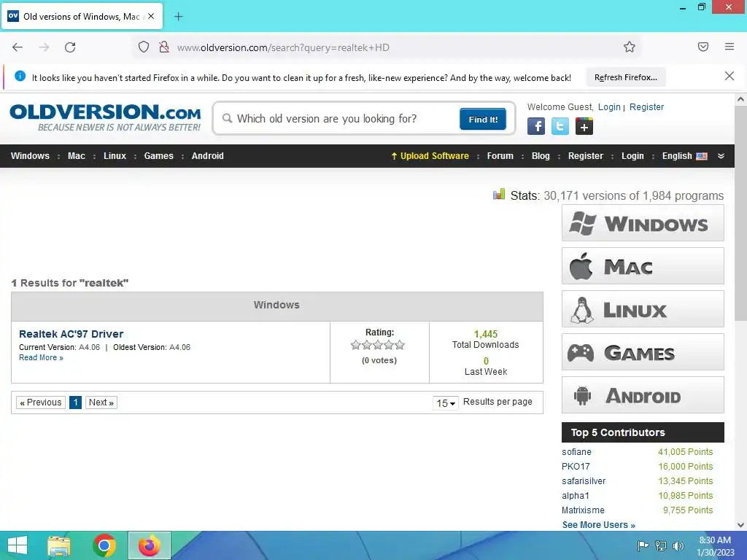
Task: Open a new tab with the plus button
Action: 178,17
